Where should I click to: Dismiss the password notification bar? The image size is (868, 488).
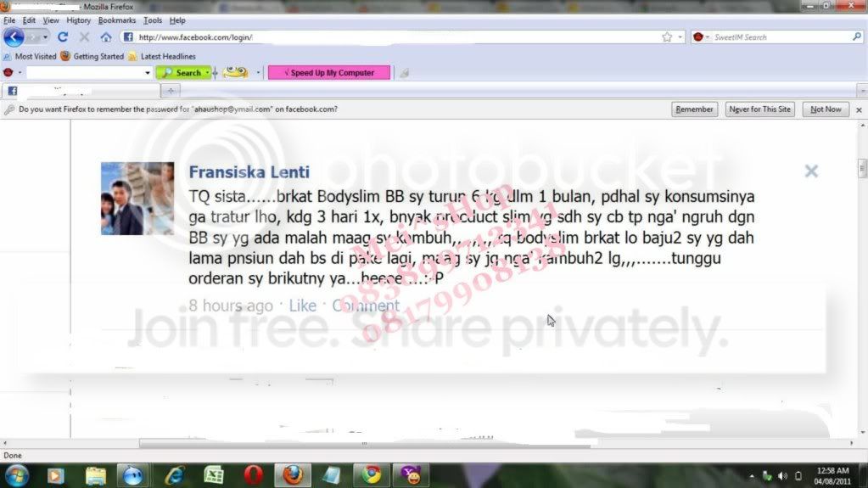pos(859,109)
